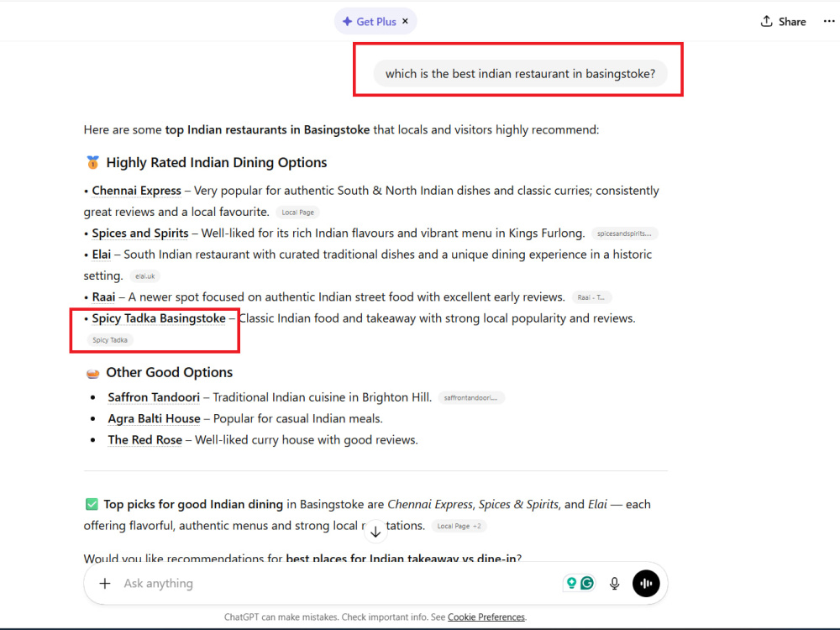Image resolution: width=840 pixels, height=630 pixels.
Task: Open the three-dot more options menu
Action: point(829,22)
